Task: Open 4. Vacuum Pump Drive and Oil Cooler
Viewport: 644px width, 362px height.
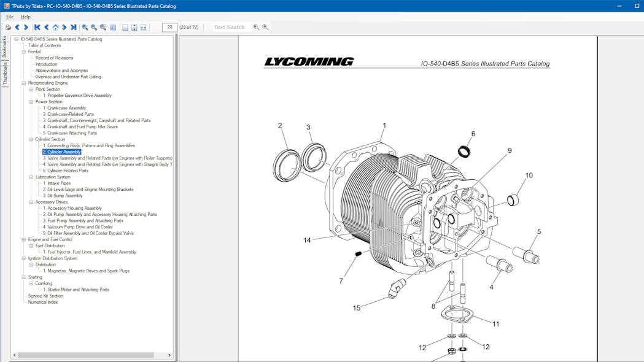Action: click(77, 227)
